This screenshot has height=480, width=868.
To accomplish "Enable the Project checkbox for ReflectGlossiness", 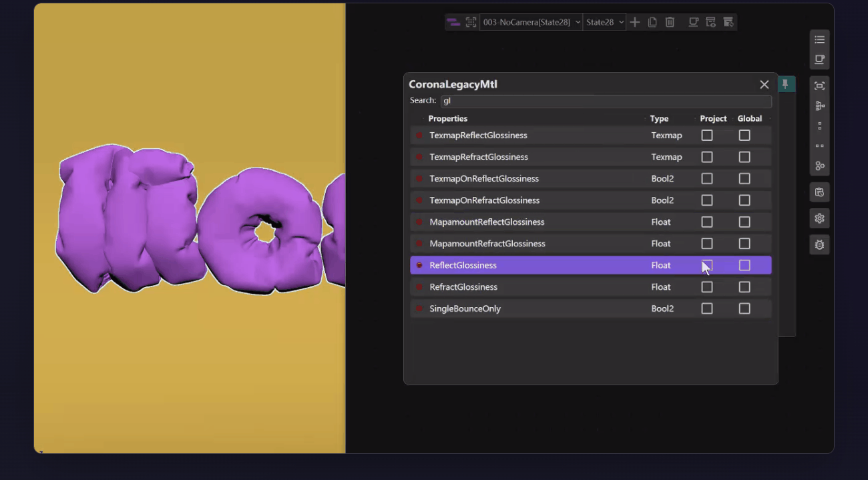I will coord(707,265).
